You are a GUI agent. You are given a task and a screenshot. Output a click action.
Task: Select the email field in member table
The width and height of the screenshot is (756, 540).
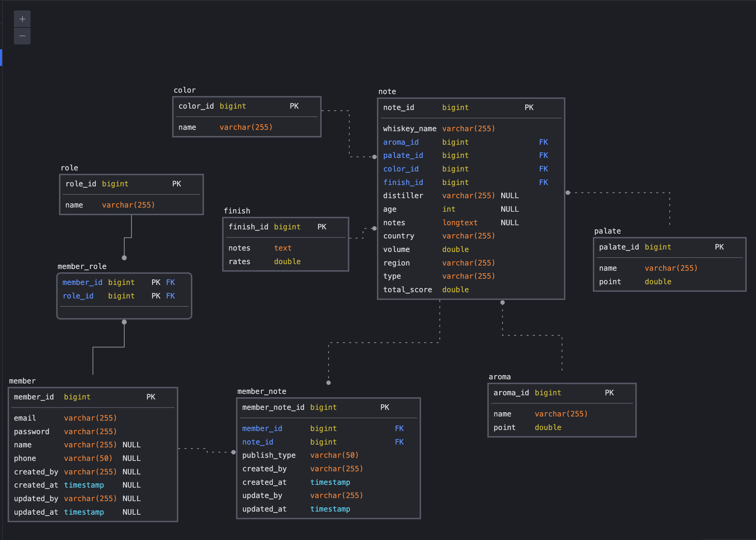24,418
